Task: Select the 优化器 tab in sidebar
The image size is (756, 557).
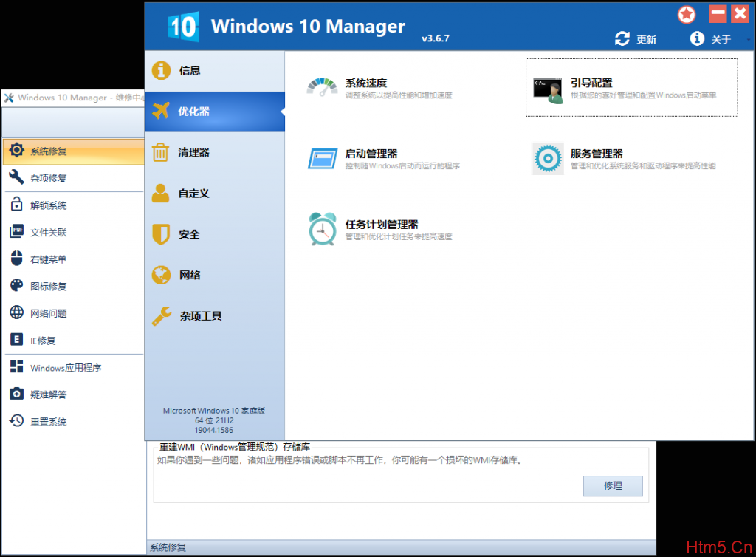Action: [x=215, y=112]
